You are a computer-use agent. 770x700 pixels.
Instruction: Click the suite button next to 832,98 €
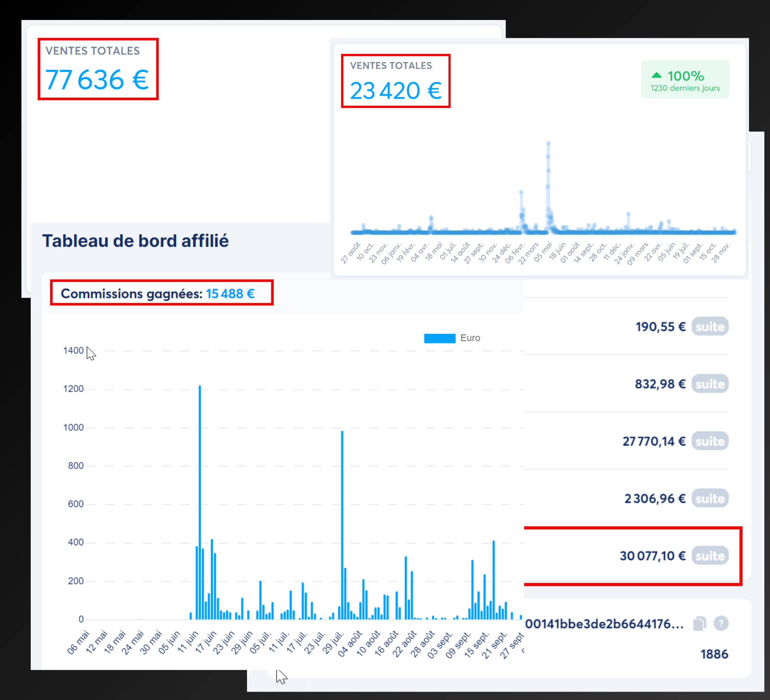710,384
